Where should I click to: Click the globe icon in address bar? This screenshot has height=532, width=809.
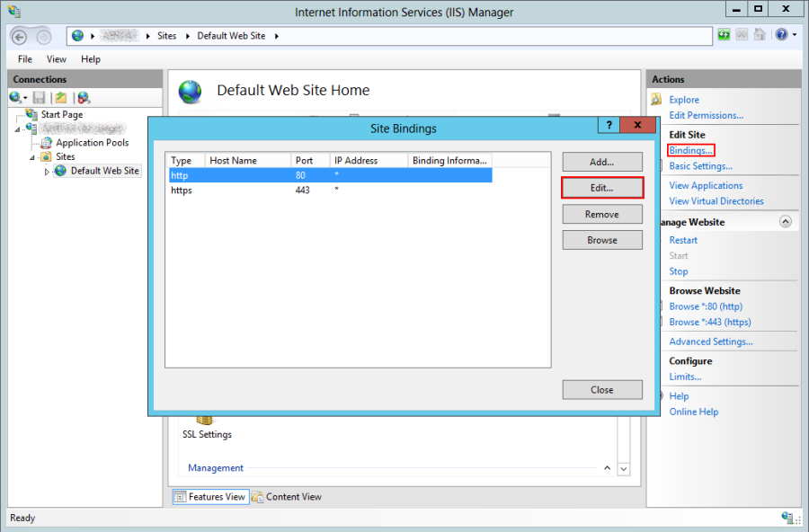tap(78, 36)
